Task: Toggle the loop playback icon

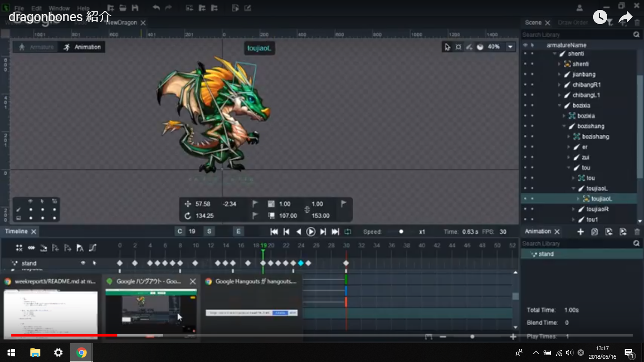Action: tap(348, 231)
